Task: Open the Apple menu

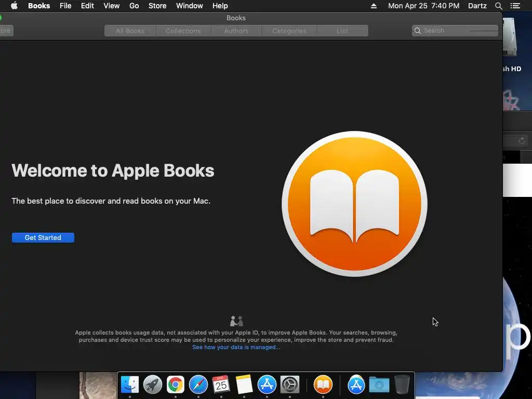Action: pos(14,6)
